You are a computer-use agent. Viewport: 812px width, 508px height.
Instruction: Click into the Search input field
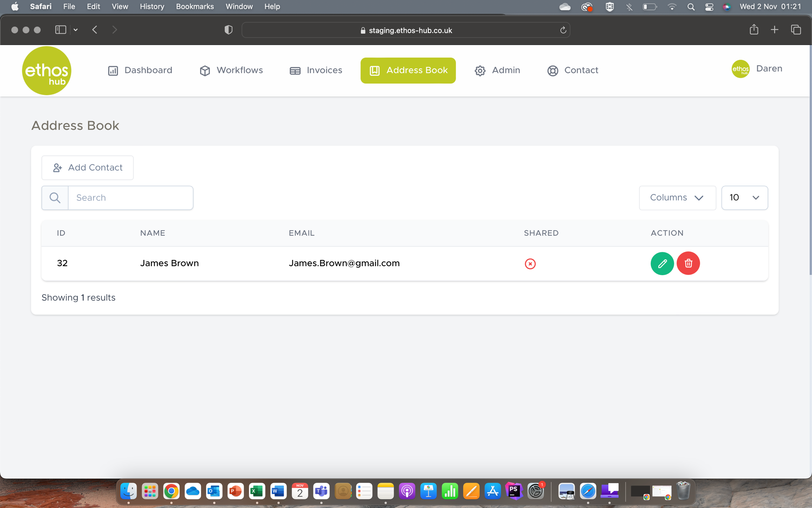(130, 198)
